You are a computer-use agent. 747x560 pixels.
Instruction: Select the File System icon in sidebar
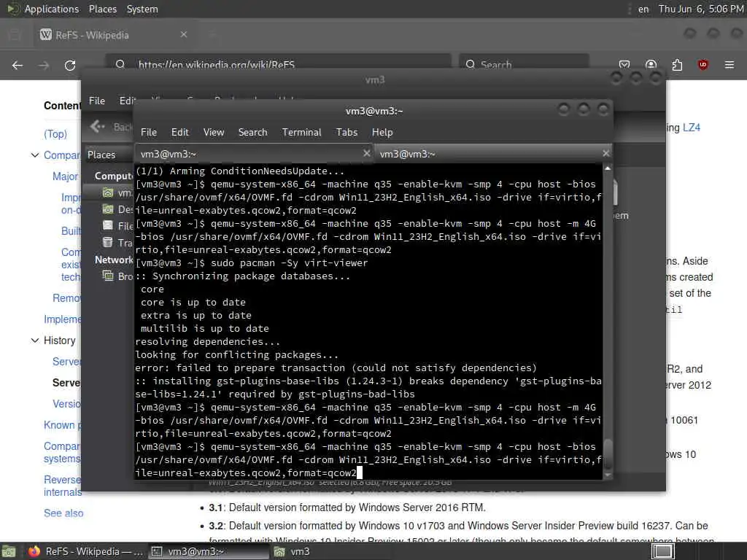click(x=108, y=225)
